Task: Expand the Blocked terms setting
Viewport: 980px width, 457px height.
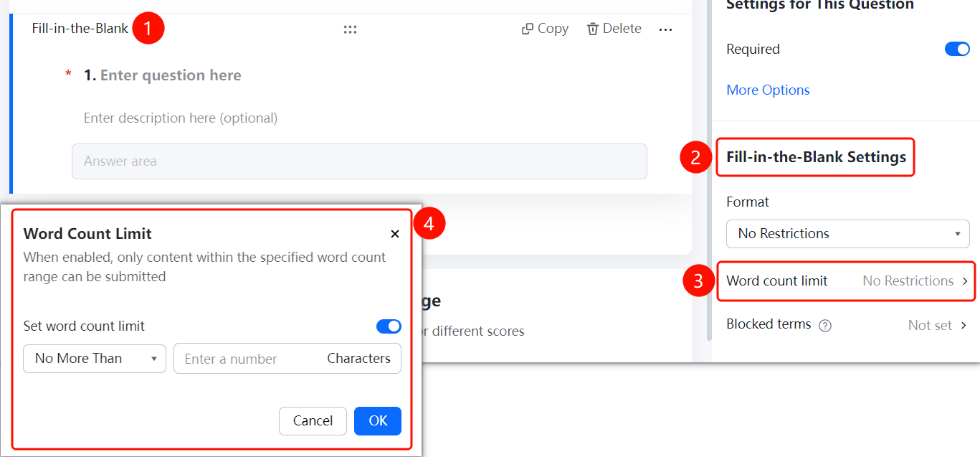Action: pos(847,325)
